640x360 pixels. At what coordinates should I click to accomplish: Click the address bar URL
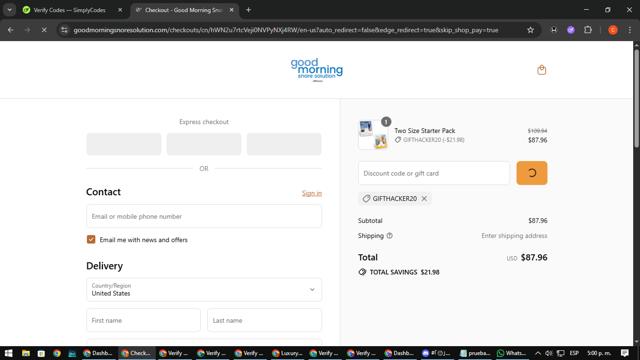tap(286, 30)
